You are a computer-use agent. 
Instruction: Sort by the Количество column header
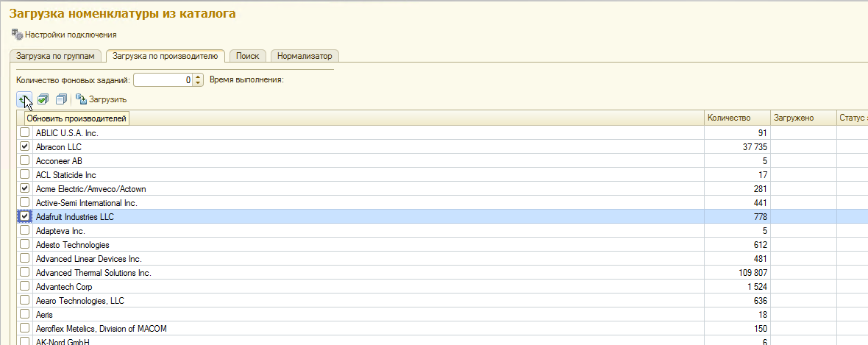tap(728, 118)
